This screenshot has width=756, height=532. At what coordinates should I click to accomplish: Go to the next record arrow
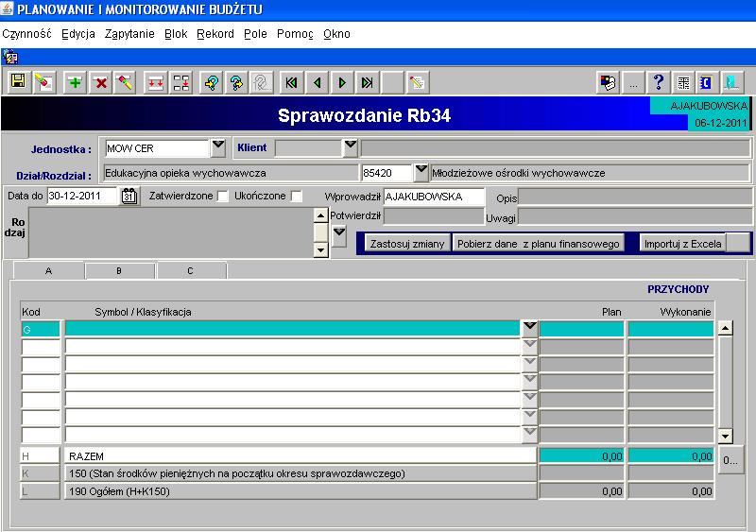(x=342, y=82)
